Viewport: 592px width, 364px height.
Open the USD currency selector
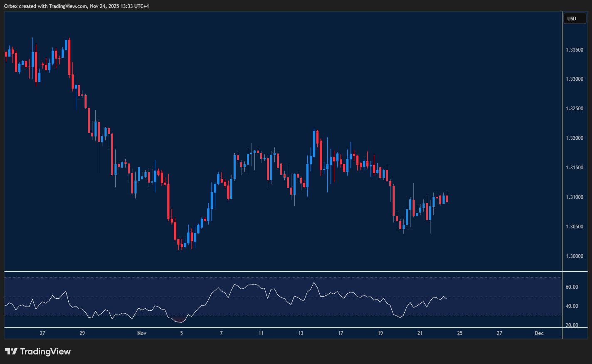click(x=575, y=18)
